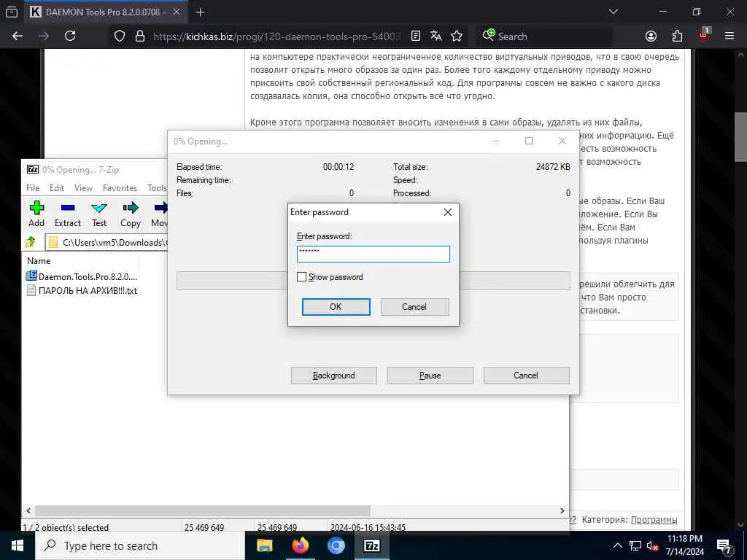Click the Firefox Search box
Viewport: 747px width, 560px height.
click(x=544, y=36)
